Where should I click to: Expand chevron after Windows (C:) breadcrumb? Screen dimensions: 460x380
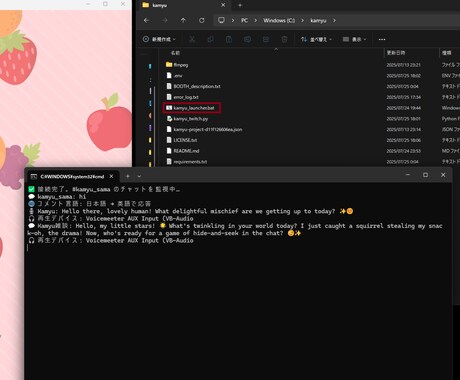[303, 20]
